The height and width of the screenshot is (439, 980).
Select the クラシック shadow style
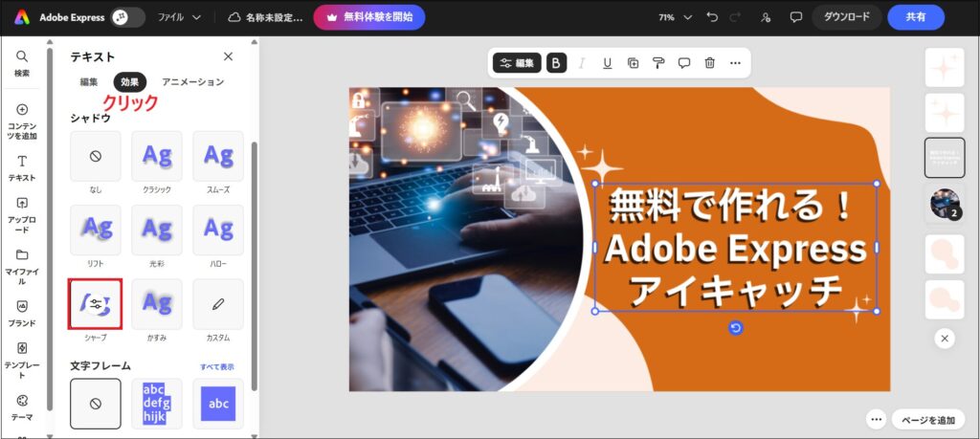coord(157,156)
